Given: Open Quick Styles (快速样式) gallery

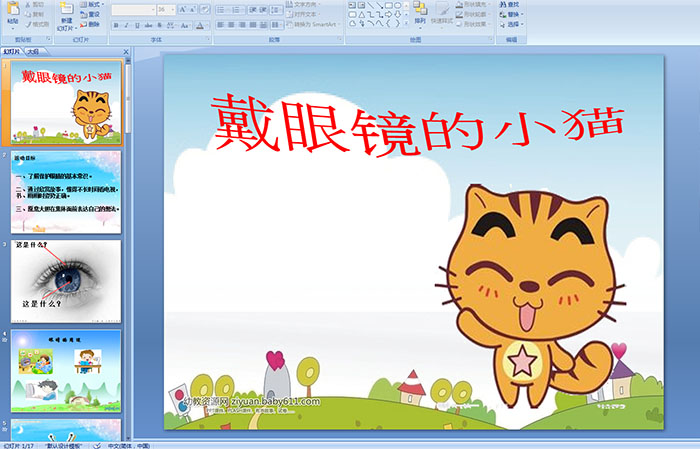Looking at the screenshot, I should tap(442, 13).
